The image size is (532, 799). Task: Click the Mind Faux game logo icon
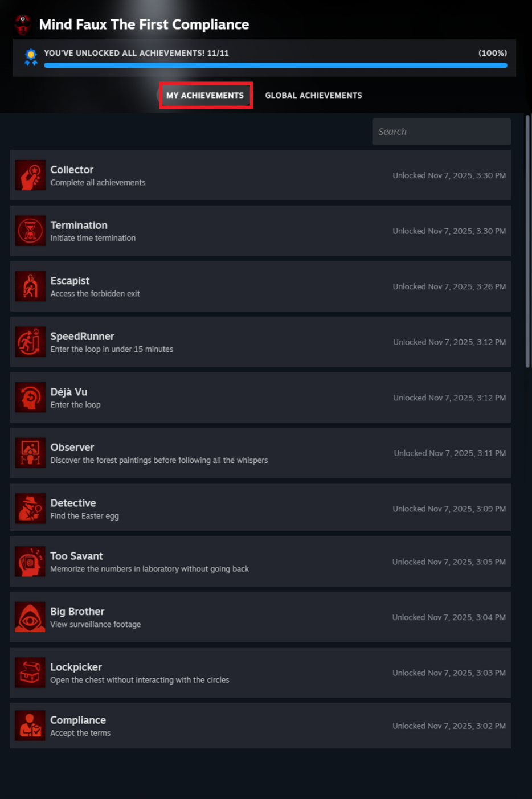coord(22,24)
